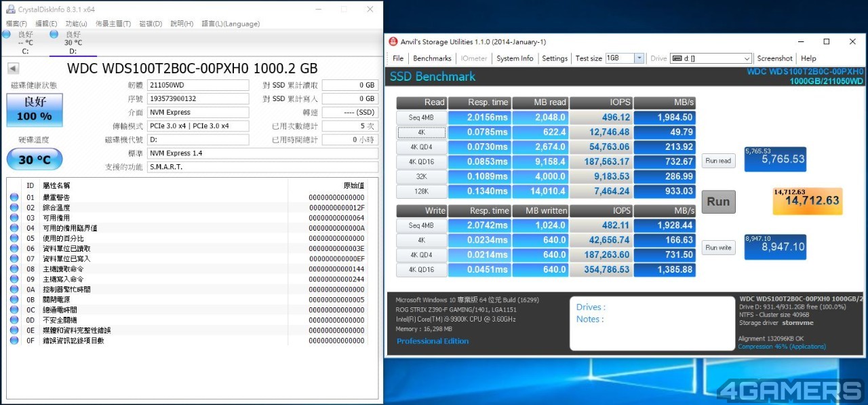The image size is (868, 405).
Task: Click the write score 8,947.10
Action: (775, 247)
